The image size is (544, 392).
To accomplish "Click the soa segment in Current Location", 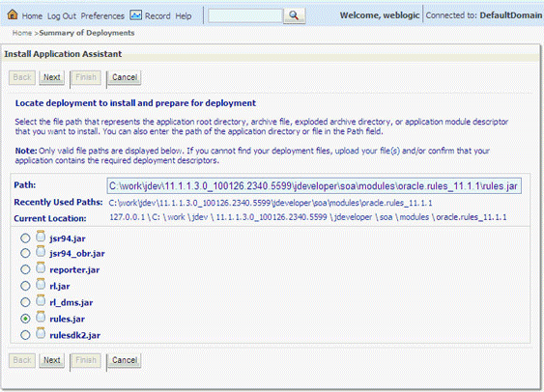I will (x=386, y=217).
